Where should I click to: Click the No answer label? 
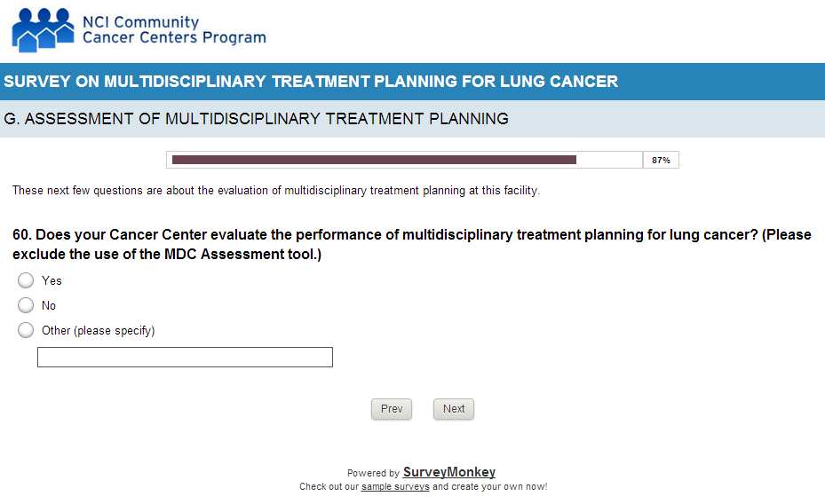[x=49, y=305]
